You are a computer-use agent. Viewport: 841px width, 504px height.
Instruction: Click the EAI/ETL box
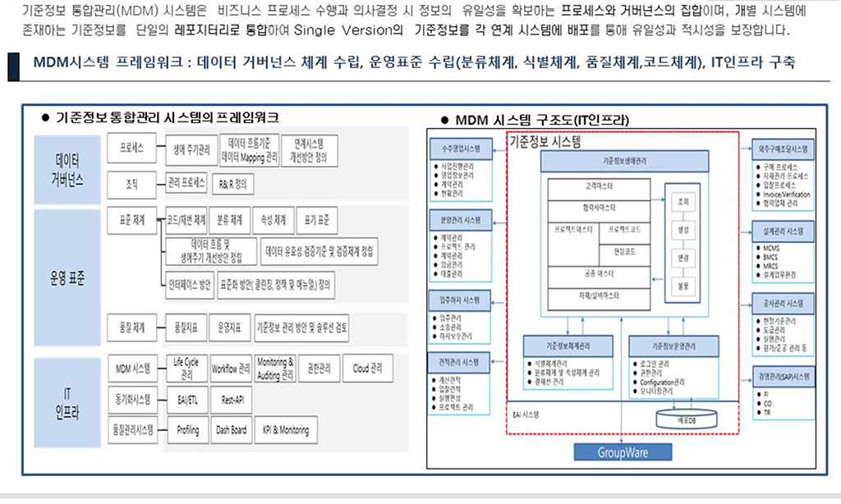pos(187,400)
